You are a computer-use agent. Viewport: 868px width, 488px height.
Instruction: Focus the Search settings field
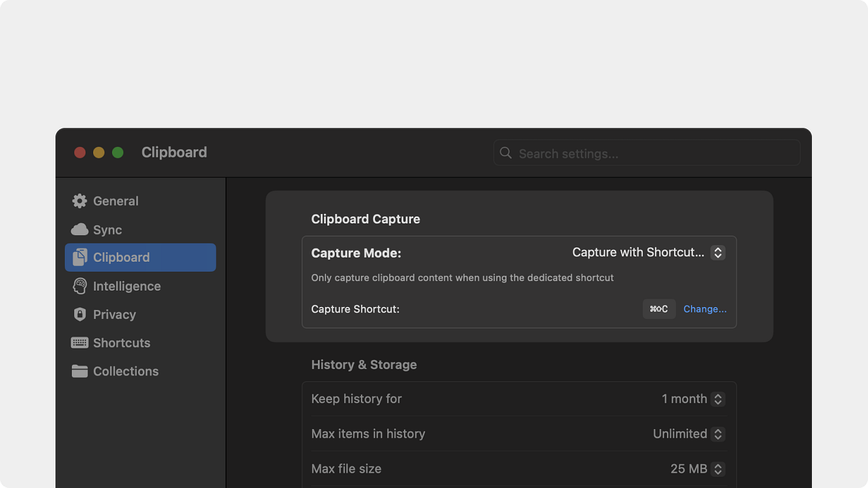click(x=647, y=153)
